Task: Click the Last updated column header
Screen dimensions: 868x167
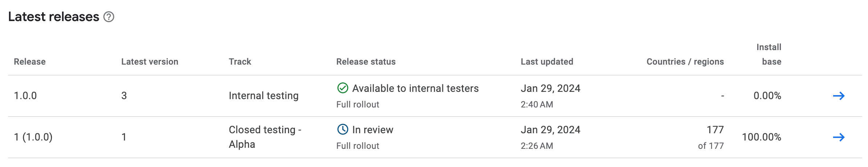Action: point(547,62)
